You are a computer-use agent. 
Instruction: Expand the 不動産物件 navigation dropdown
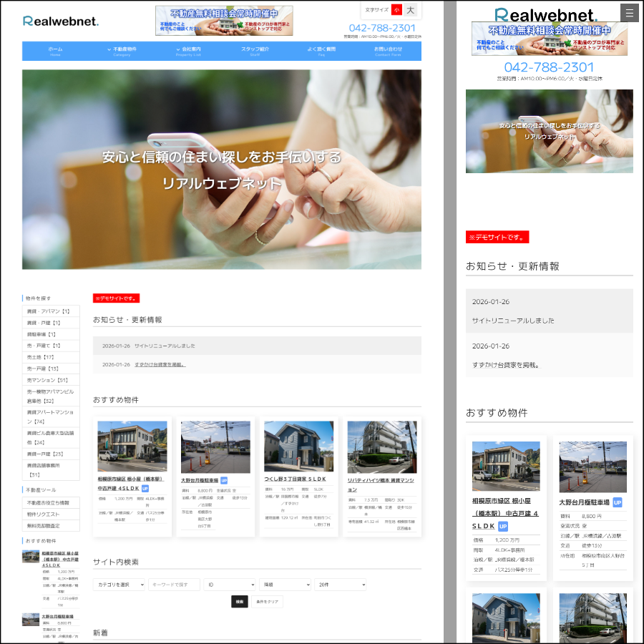click(123, 51)
